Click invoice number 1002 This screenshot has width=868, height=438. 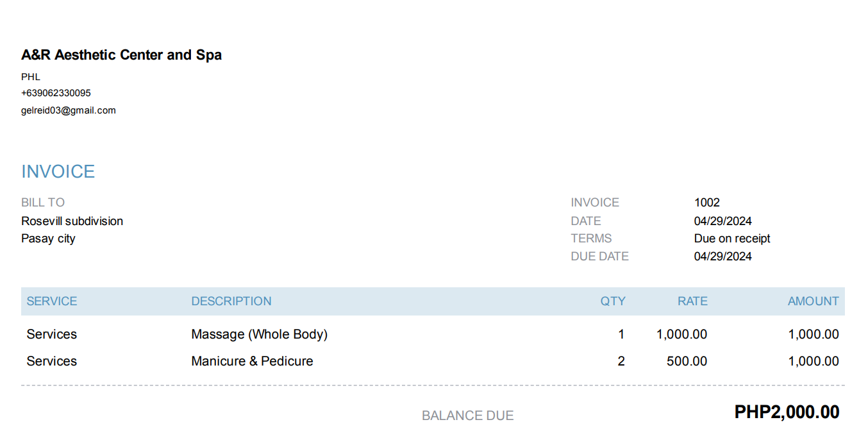coord(706,203)
